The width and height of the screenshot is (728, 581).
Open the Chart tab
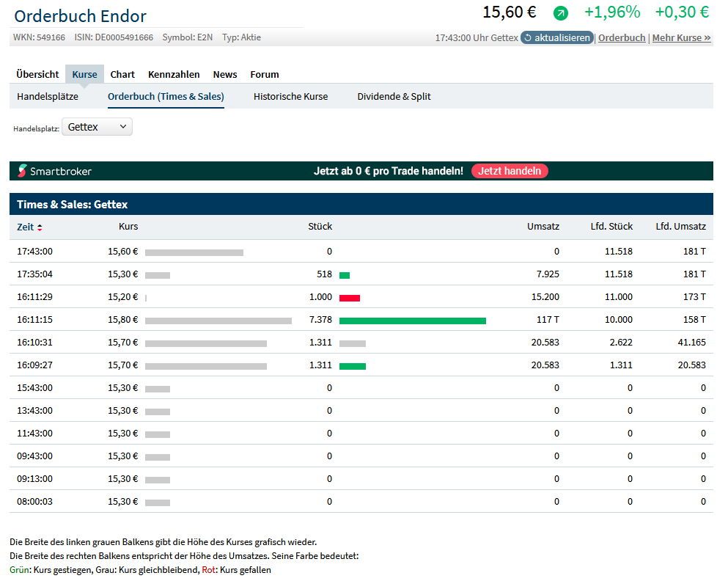(122, 74)
